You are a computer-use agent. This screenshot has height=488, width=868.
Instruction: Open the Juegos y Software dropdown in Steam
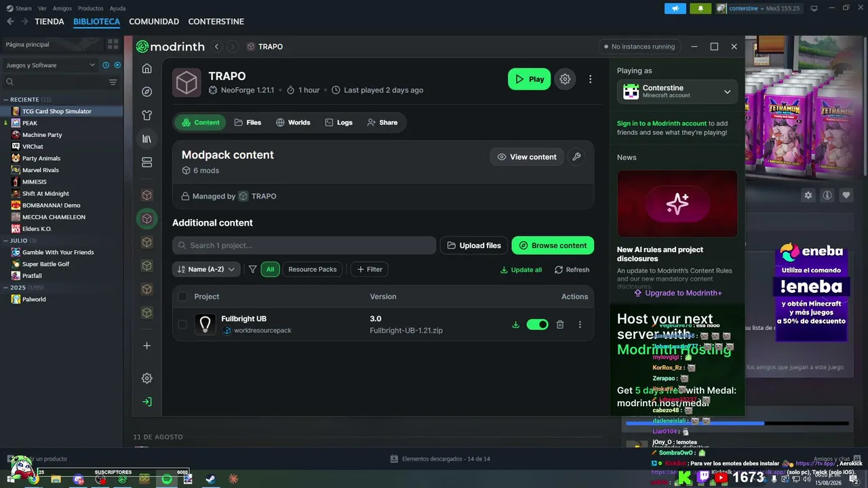[51, 65]
